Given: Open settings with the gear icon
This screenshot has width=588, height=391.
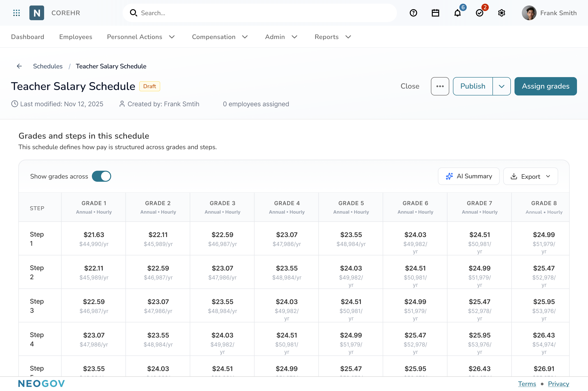Looking at the screenshot, I should tap(501, 13).
